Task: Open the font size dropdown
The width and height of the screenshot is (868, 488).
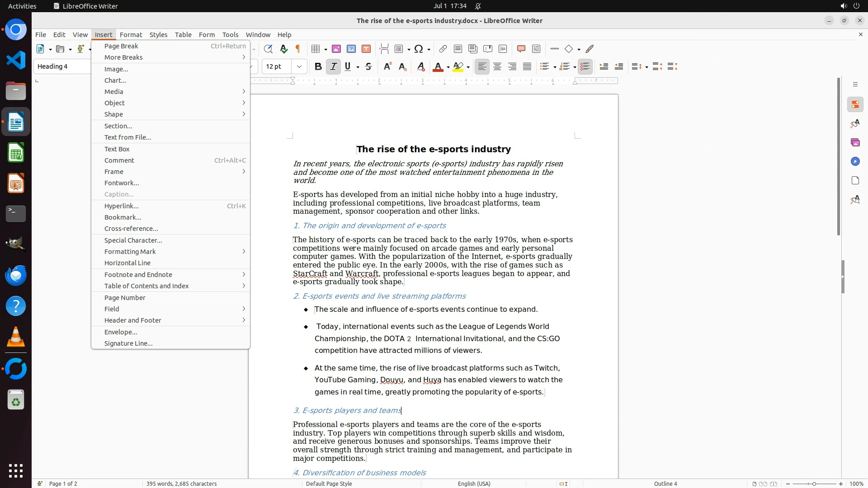Action: pos(299,66)
